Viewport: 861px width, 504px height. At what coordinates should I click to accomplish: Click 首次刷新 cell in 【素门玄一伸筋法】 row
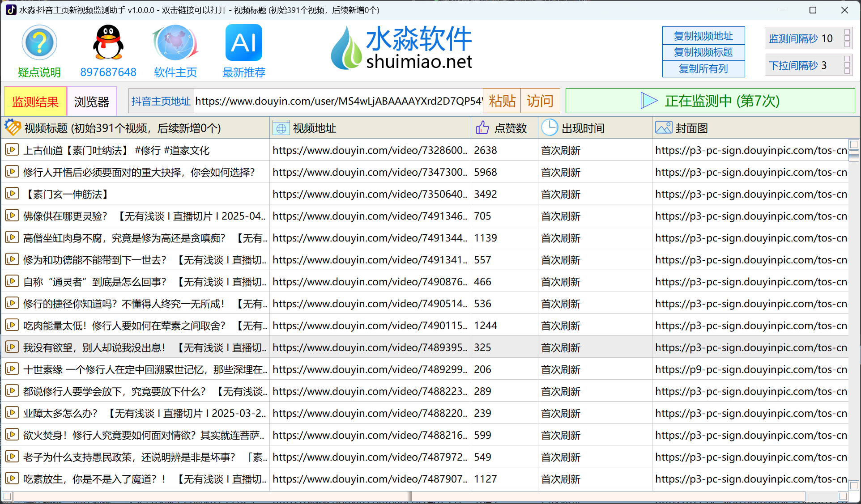pos(595,194)
